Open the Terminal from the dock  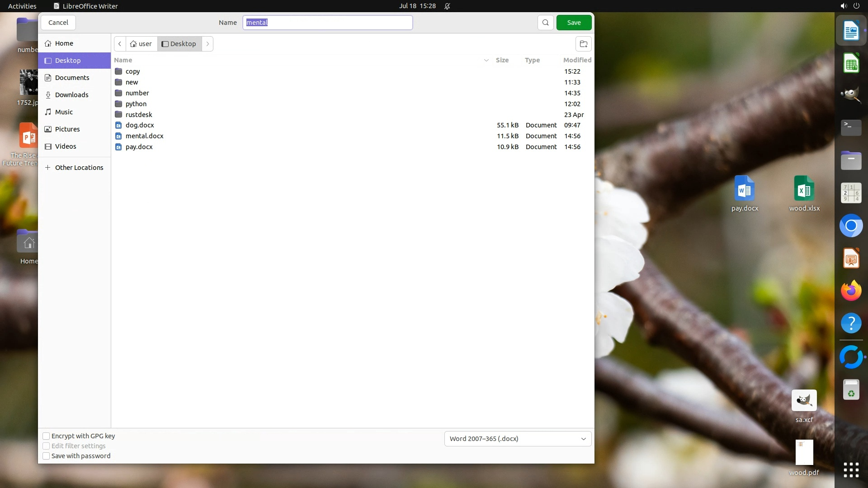pyautogui.click(x=851, y=128)
